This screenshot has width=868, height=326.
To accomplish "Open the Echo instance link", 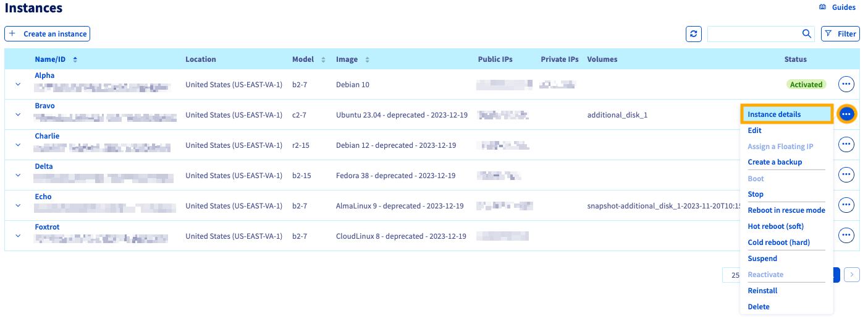I will click(43, 197).
